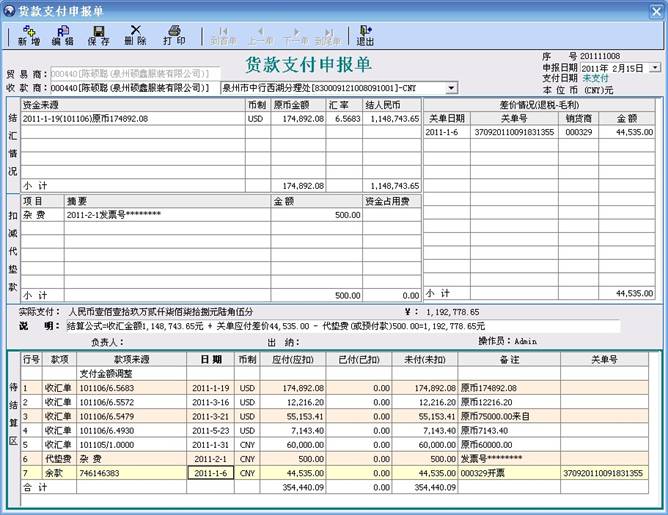Click 关单日期 cell 2011-1-6 in 差价情况

447,132
